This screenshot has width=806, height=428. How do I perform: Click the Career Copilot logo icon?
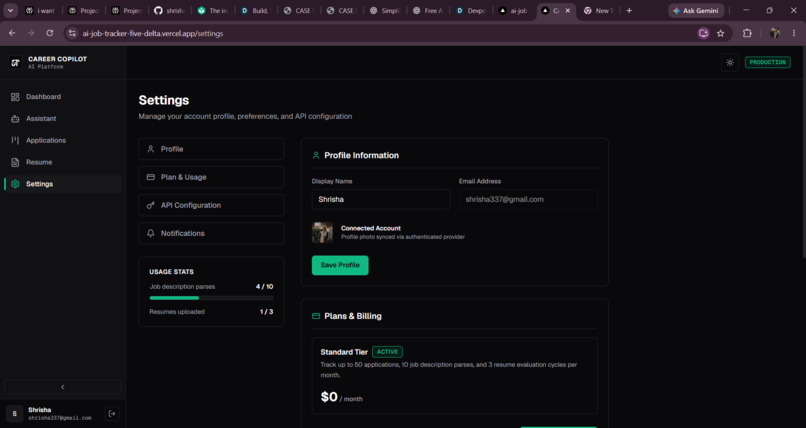click(x=15, y=63)
